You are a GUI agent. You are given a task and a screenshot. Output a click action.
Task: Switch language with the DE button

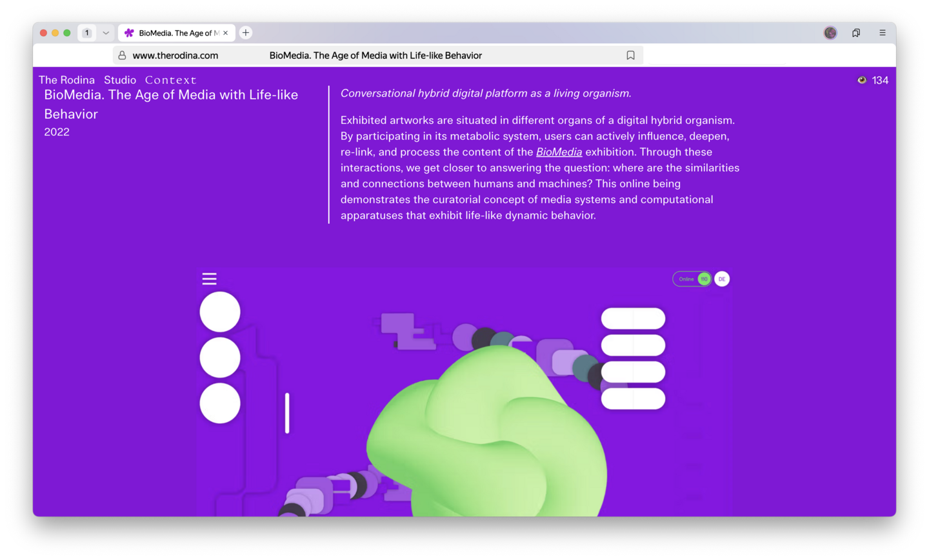click(722, 279)
